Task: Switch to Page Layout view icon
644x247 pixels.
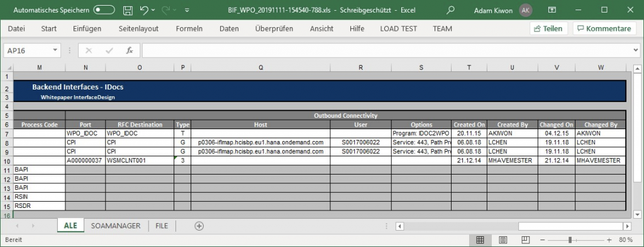Action: (503, 240)
